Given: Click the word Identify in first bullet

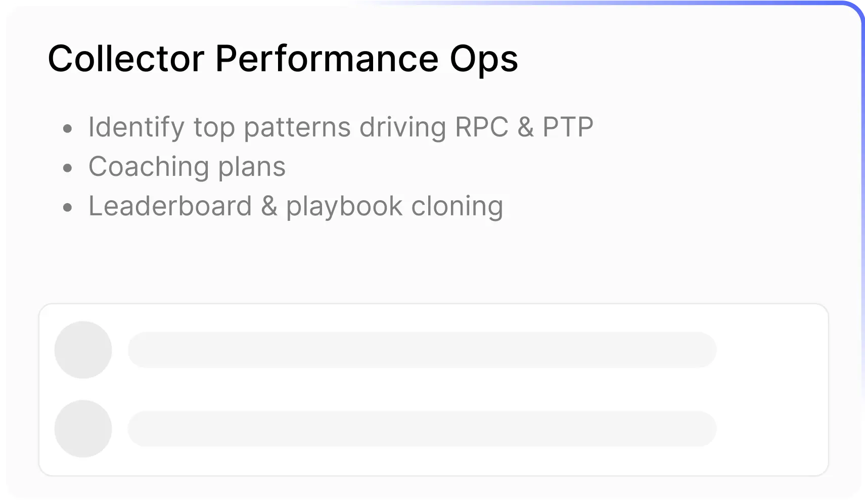Looking at the screenshot, I should click(x=136, y=126).
